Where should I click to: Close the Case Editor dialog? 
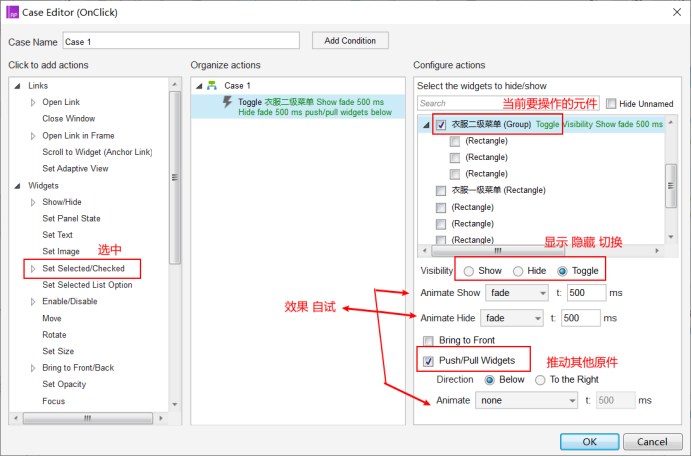click(x=677, y=12)
